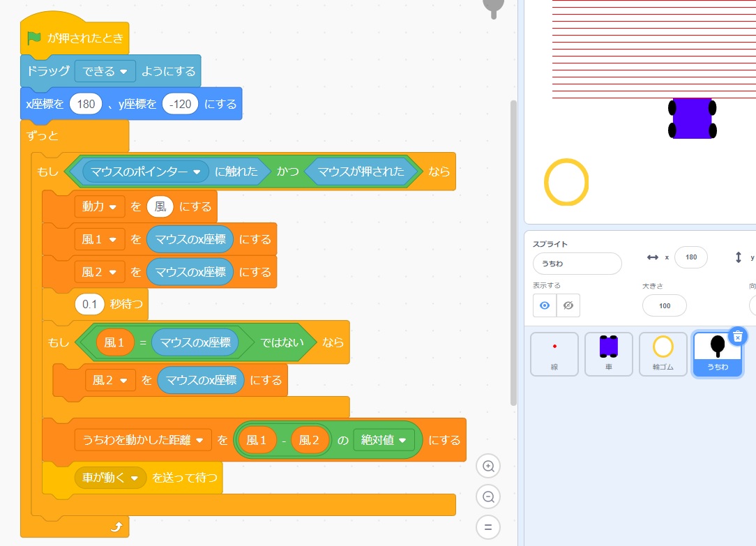Image resolution: width=756 pixels, height=546 pixels.
Task: Reset workspace zoom with equals icon
Action: (488, 527)
